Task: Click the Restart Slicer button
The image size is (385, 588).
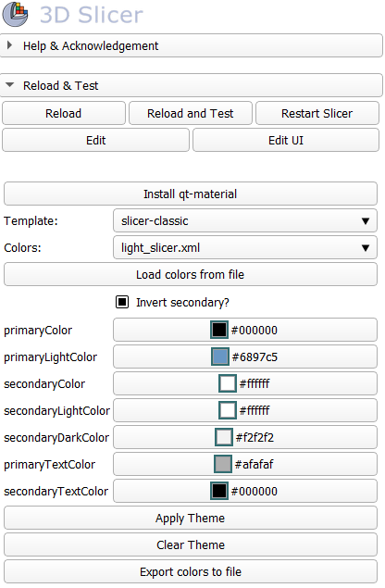Action: pos(317,113)
